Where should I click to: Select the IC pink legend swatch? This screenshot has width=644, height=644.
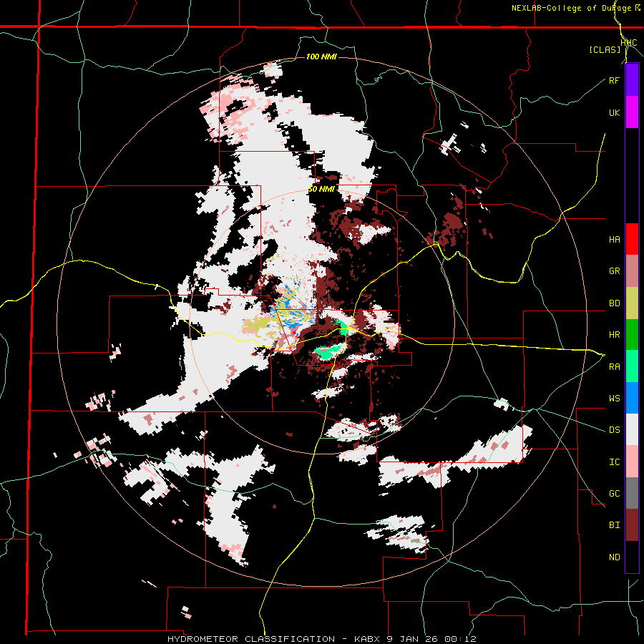pyautogui.click(x=632, y=462)
